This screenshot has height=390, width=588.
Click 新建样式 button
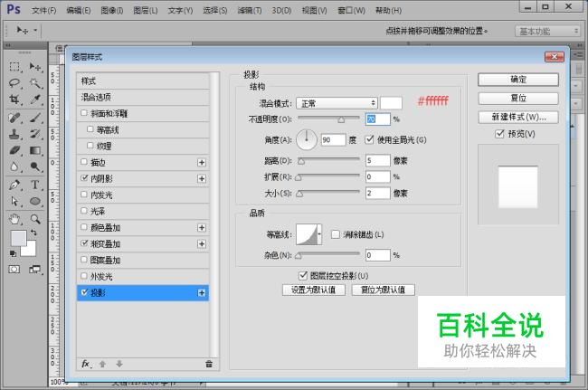(x=518, y=117)
